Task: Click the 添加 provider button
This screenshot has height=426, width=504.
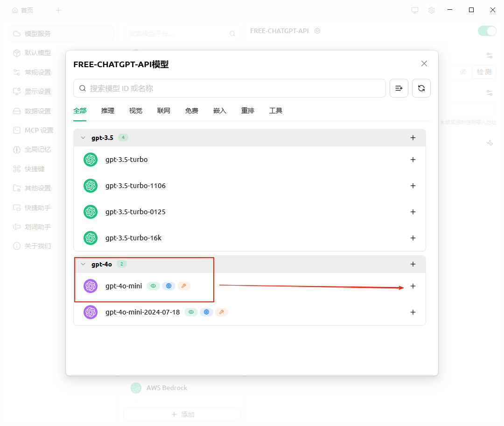Action: (x=182, y=414)
